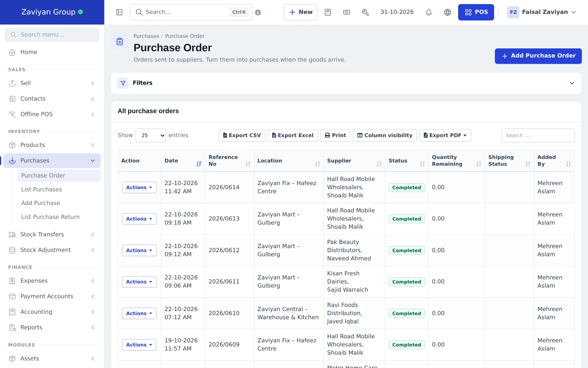Sort by Shipping Status column icon
Image resolution: width=588 pixels, height=368 pixels.
(528, 164)
